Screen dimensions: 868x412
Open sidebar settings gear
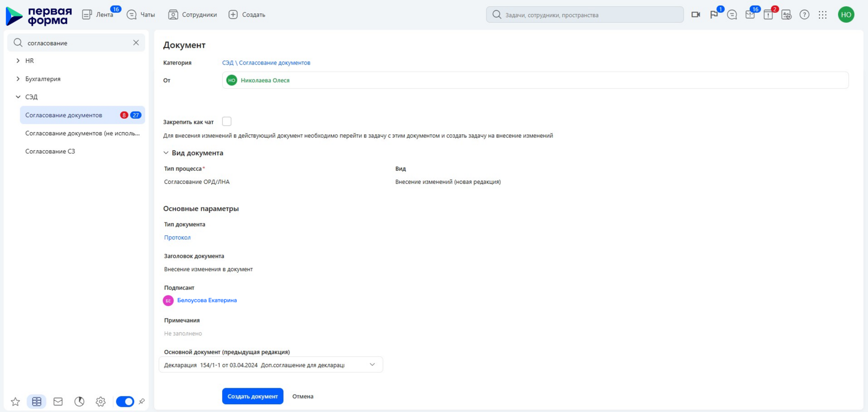(100, 402)
